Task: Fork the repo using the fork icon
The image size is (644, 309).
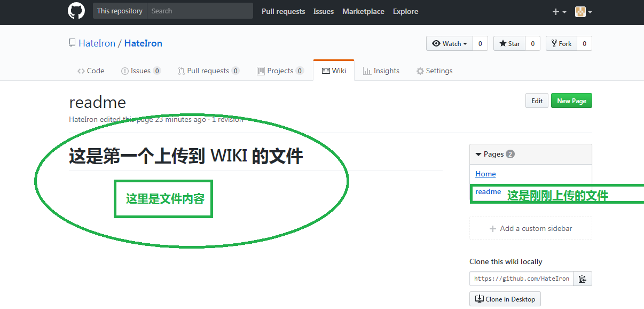Action: coord(554,43)
